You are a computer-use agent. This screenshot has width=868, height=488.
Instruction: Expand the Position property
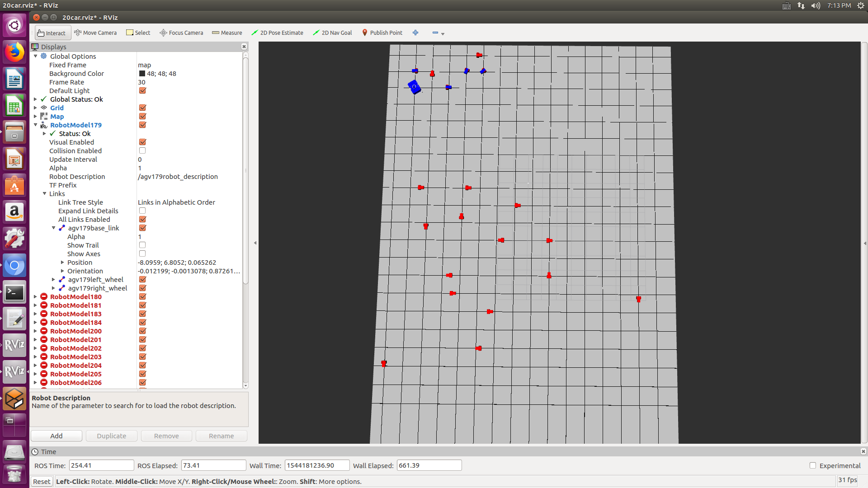[x=62, y=262]
